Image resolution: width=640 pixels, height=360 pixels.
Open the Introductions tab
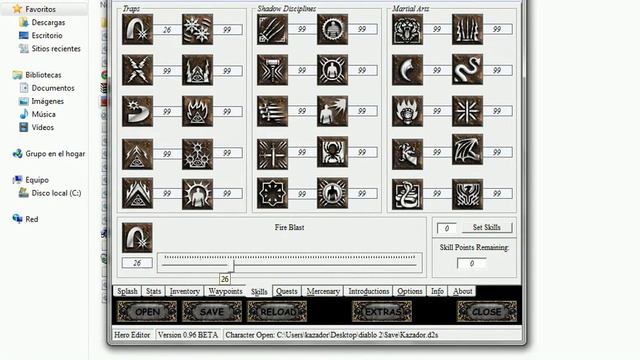369,291
